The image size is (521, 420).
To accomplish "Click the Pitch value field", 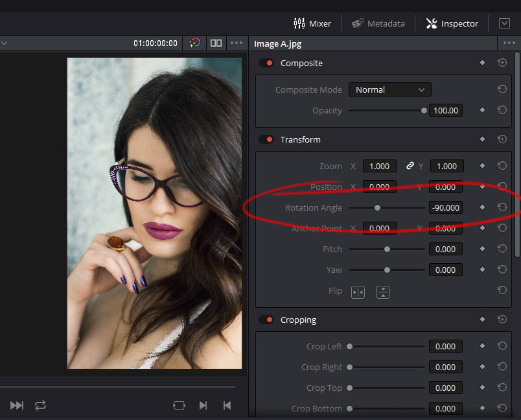I will [x=446, y=249].
